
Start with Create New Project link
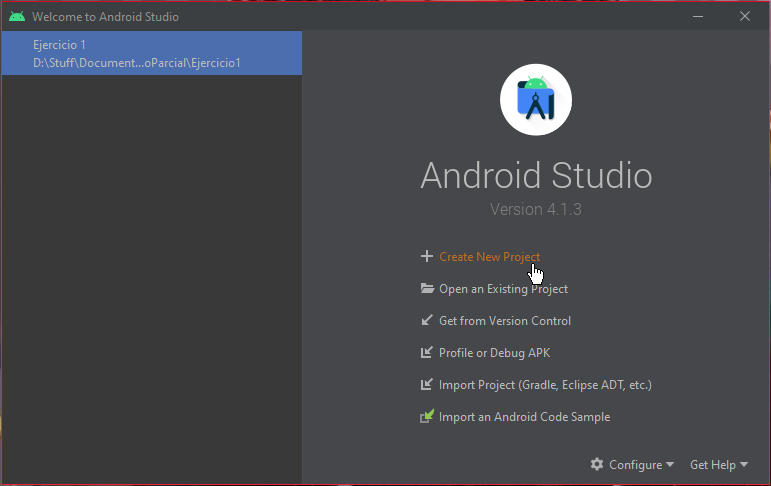point(489,257)
